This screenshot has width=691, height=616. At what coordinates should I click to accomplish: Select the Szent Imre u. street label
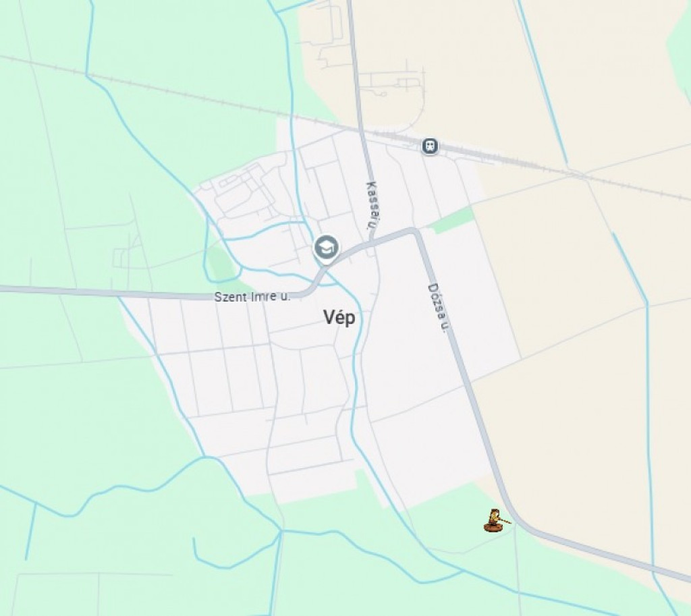coord(252,297)
